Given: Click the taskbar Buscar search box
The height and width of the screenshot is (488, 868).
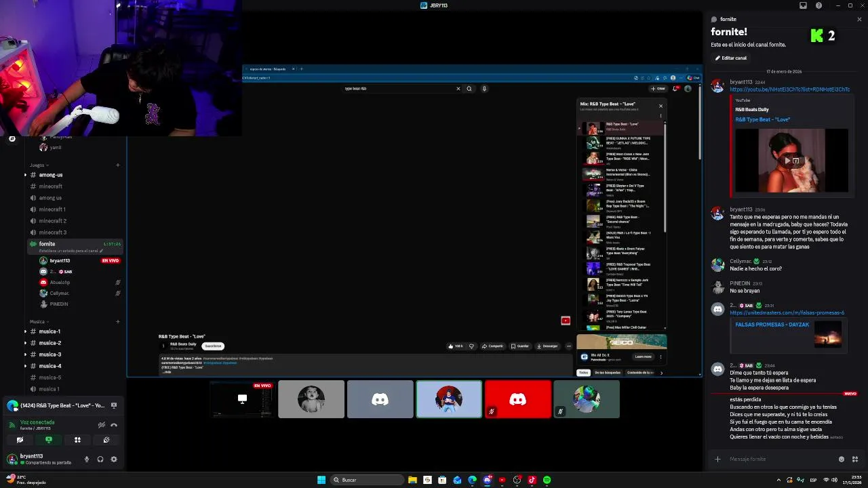Looking at the screenshot, I should [x=366, y=480].
